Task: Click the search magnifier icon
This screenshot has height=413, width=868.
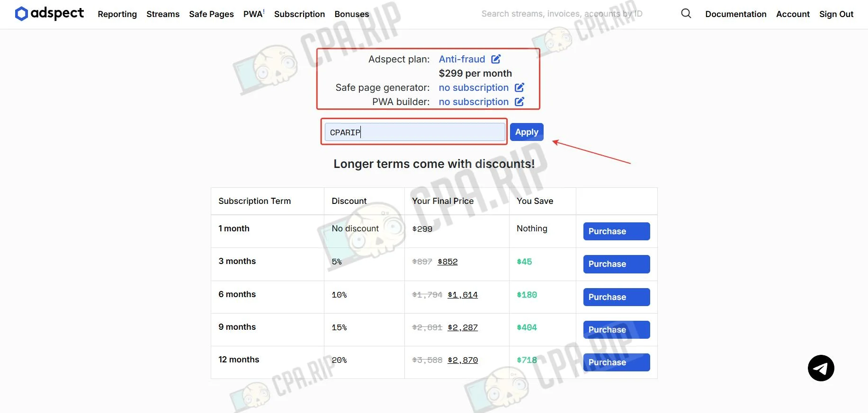Action: [x=686, y=14]
